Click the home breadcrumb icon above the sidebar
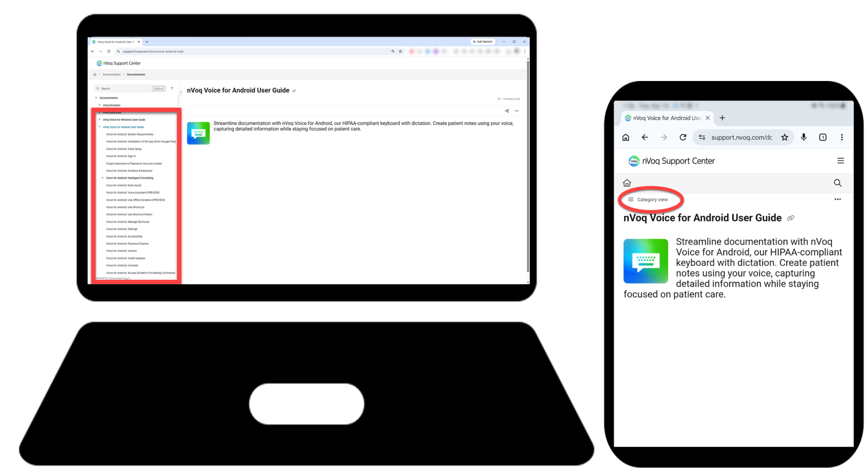The width and height of the screenshot is (868, 472). click(x=95, y=74)
